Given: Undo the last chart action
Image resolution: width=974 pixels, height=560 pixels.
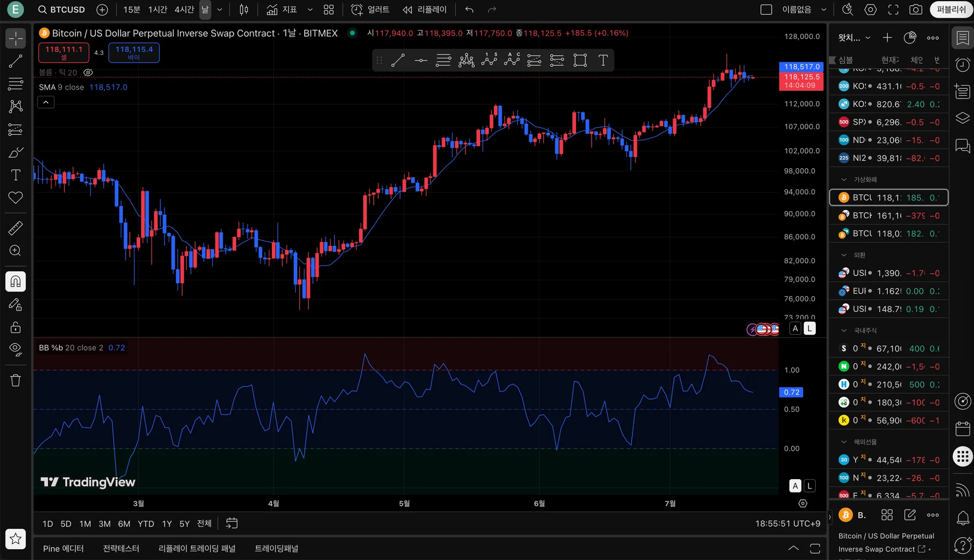Looking at the screenshot, I should 470,9.
